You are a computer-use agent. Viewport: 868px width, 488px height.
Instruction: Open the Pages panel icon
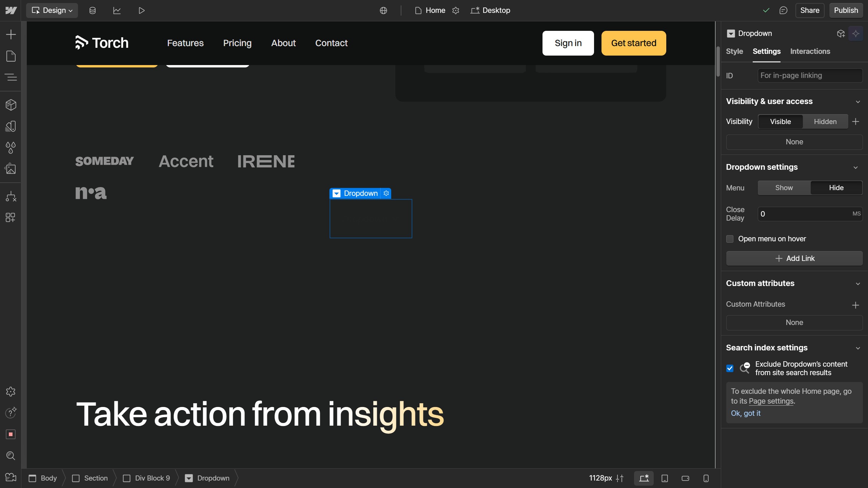pyautogui.click(x=11, y=56)
